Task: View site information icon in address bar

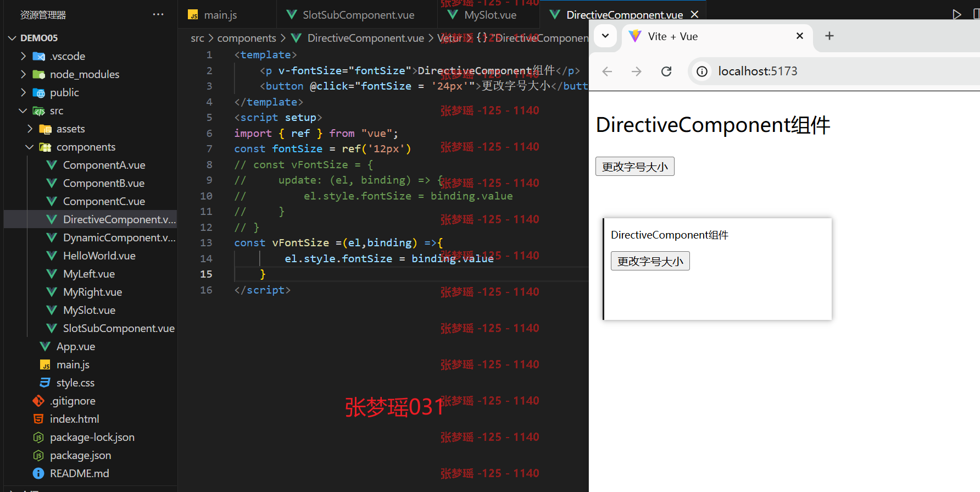Action: tap(702, 71)
